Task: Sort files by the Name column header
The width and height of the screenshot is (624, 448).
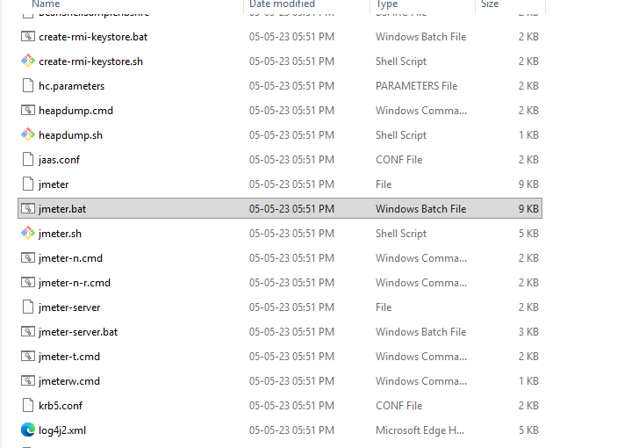Action: [x=46, y=4]
